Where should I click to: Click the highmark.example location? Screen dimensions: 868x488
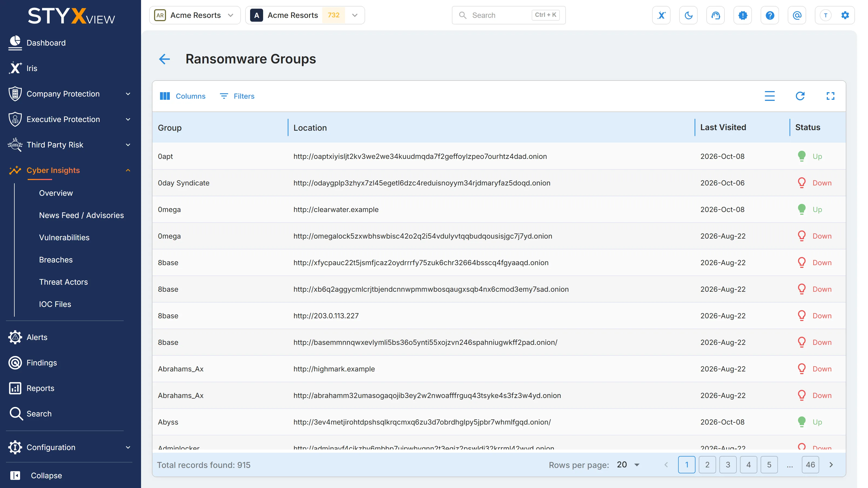334,369
